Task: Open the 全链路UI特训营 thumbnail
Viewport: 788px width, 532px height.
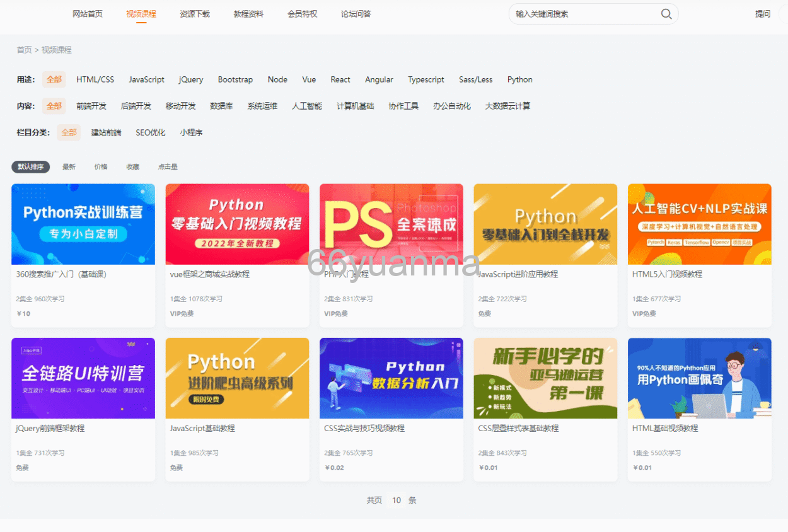Action: pos(83,378)
